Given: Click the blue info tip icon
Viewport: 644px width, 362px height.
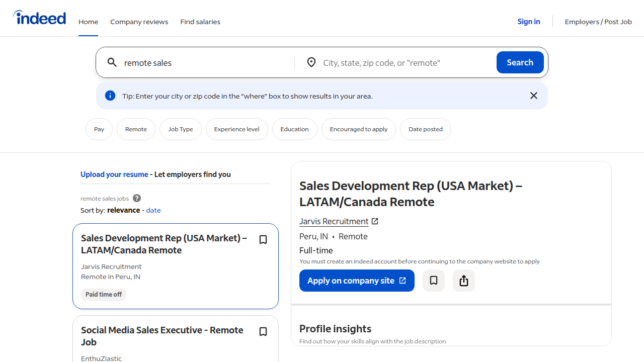Looking at the screenshot, I should (110, 96).
